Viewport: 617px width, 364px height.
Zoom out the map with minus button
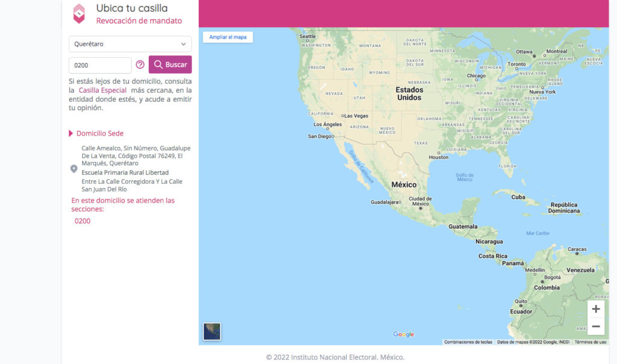pyautogui.click(x=596, y=326)
